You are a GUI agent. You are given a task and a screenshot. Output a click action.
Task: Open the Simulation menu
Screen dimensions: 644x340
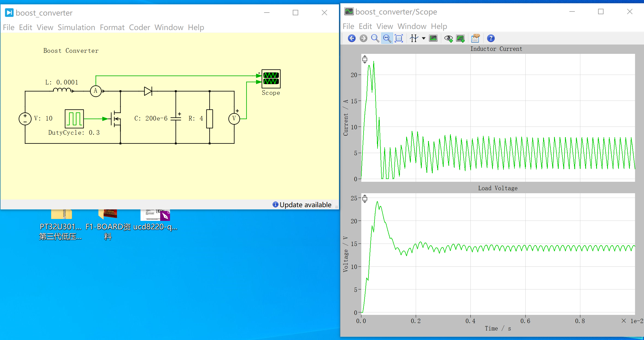tap(76, 27)
